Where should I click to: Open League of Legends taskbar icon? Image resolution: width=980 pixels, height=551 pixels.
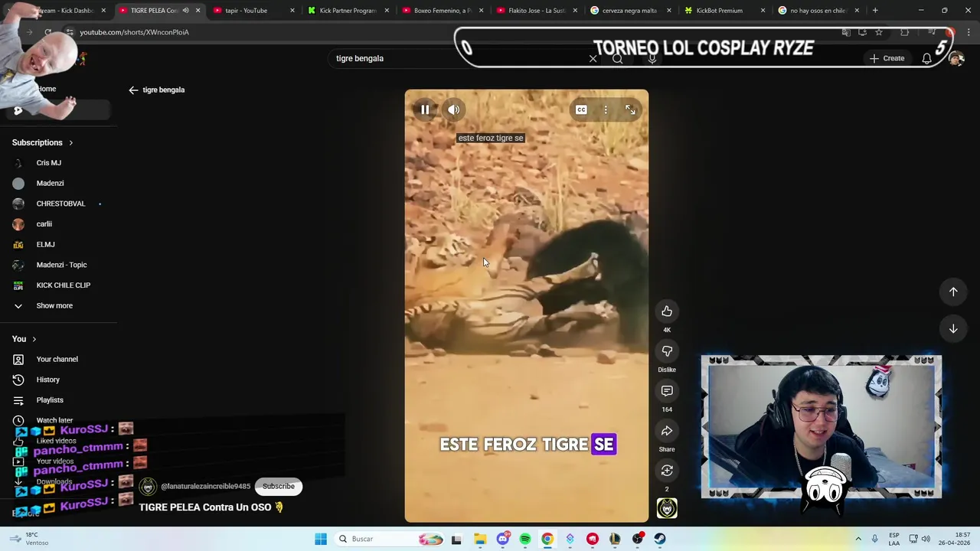615,539
